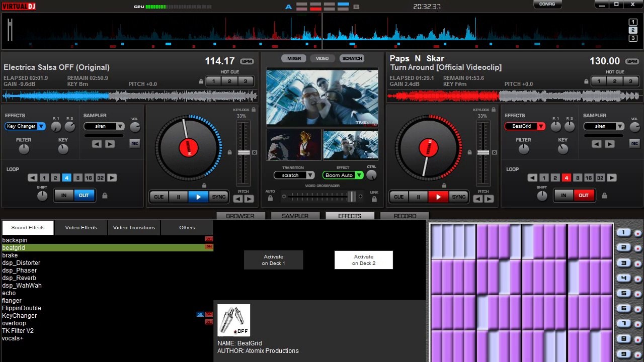Sync deck 1 tempo
Image resolution: width=644 pixels, height=362 pixels.
click(x=218, y=197)
